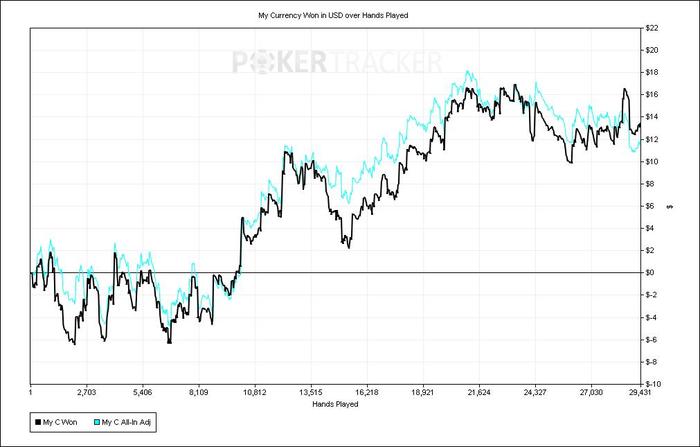Click the $-6 y-axis value

(x=651, y=340)
